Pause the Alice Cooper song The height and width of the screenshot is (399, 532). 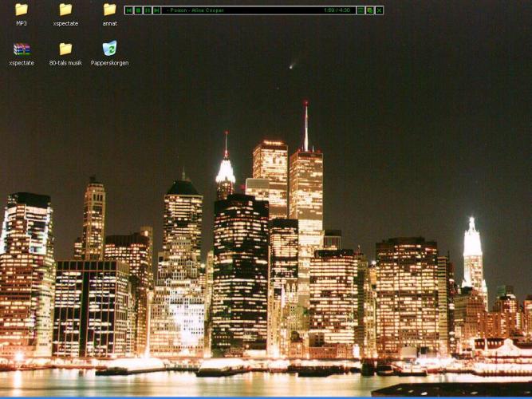[x=148, y=10]
